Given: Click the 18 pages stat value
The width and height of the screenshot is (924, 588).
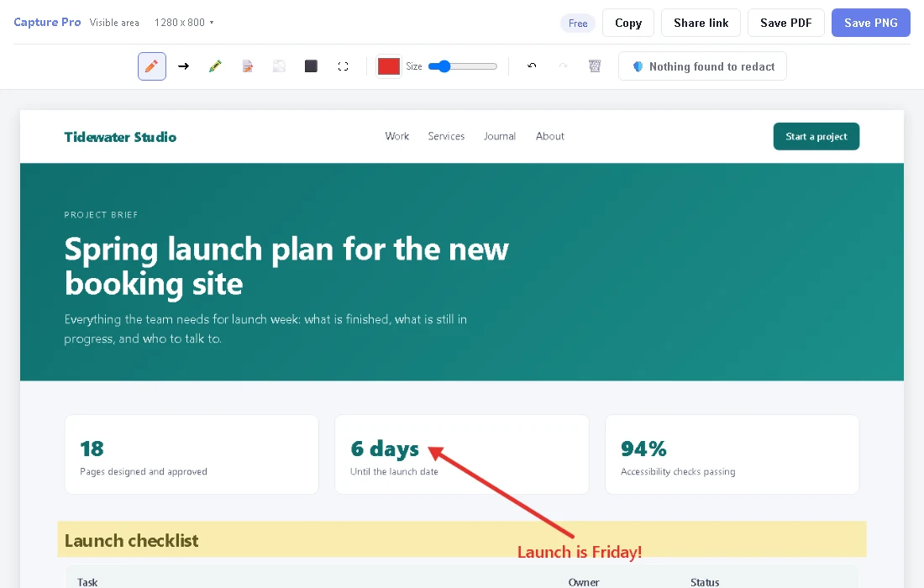Looking at the screenshot, I should 92,449.
